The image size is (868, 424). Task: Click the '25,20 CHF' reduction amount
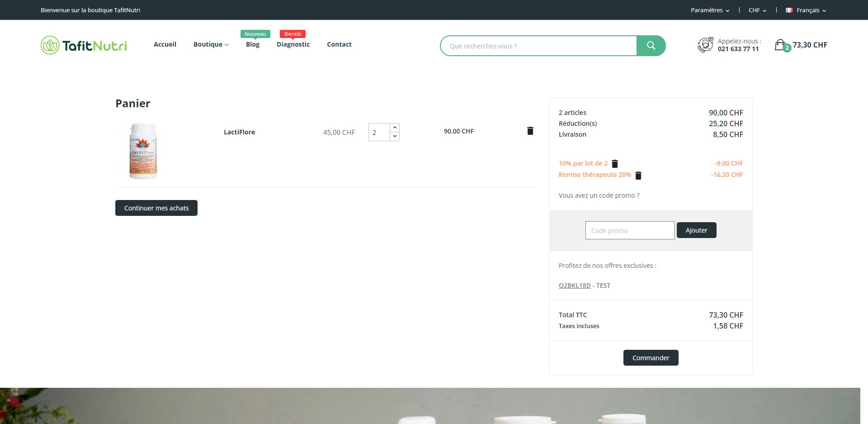(x=726, y=124)
